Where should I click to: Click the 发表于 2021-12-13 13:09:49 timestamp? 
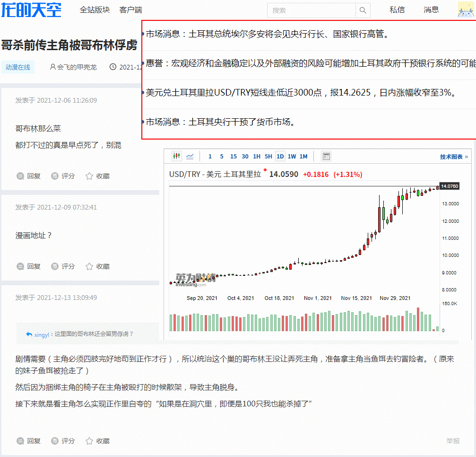click(56, 298)
